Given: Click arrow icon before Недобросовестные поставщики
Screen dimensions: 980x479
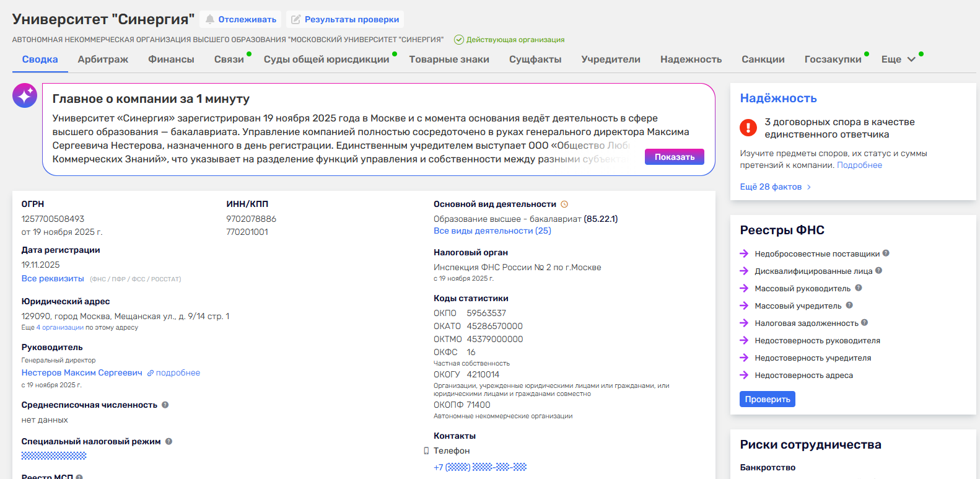Looking at the screenshot, I should [x=744, y=253].
